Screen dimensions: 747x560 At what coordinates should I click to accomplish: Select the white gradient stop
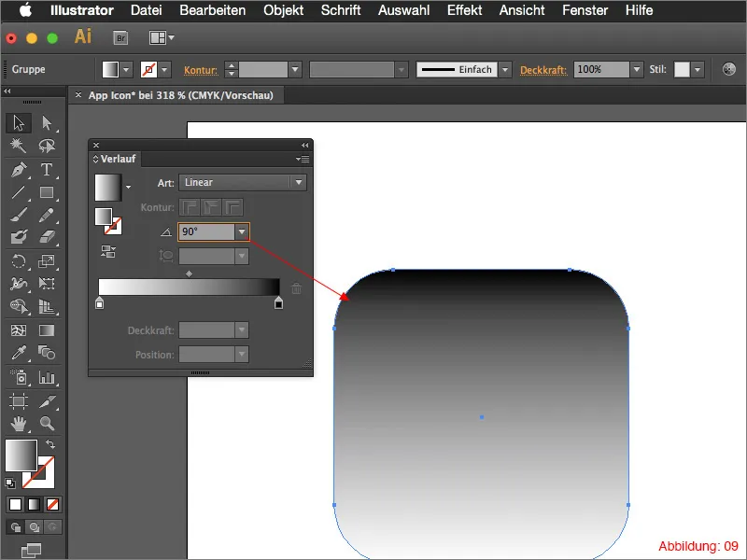tap(99, 302)
